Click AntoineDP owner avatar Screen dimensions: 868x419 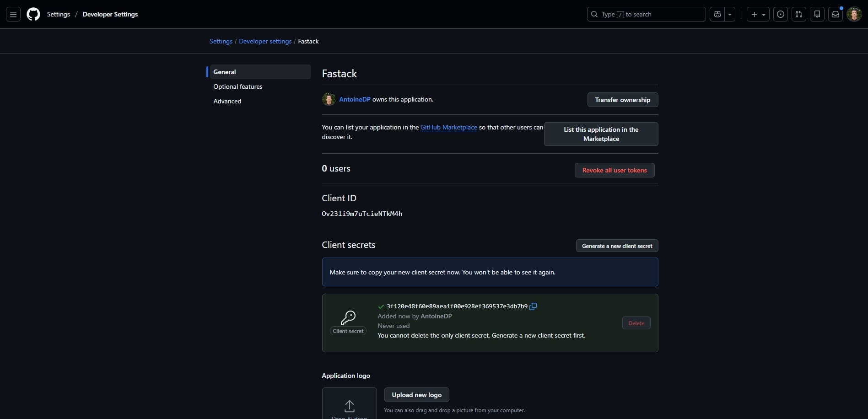click(x=329, y=99)
